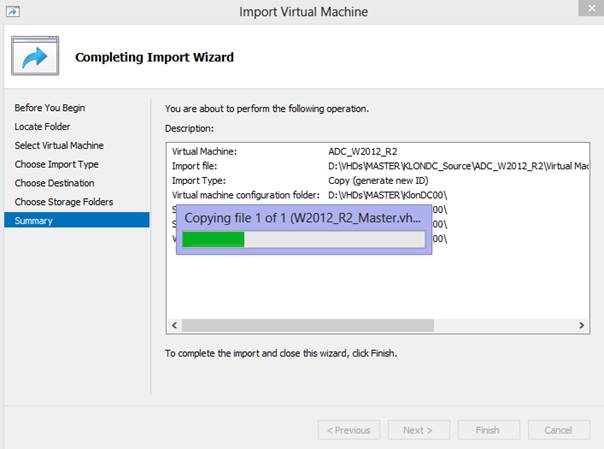Viewport: 604px width, 449px height.
Task: Click 'To complete the import' instruction text
Action: [x=281, y=354]
